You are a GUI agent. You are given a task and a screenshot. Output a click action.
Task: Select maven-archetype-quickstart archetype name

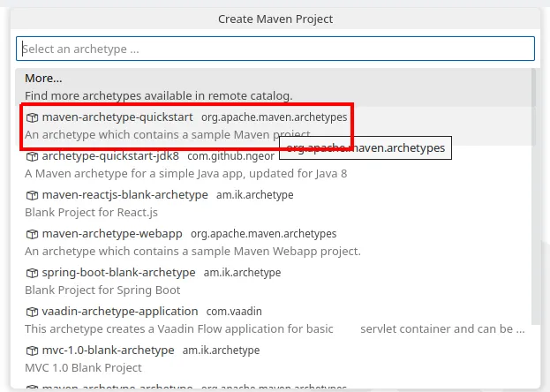click(117, 117)
